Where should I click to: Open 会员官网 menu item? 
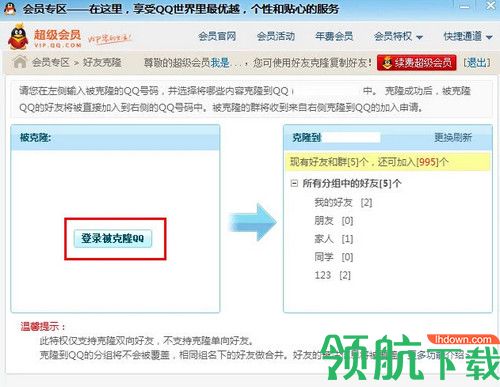(x=217, y=36)
